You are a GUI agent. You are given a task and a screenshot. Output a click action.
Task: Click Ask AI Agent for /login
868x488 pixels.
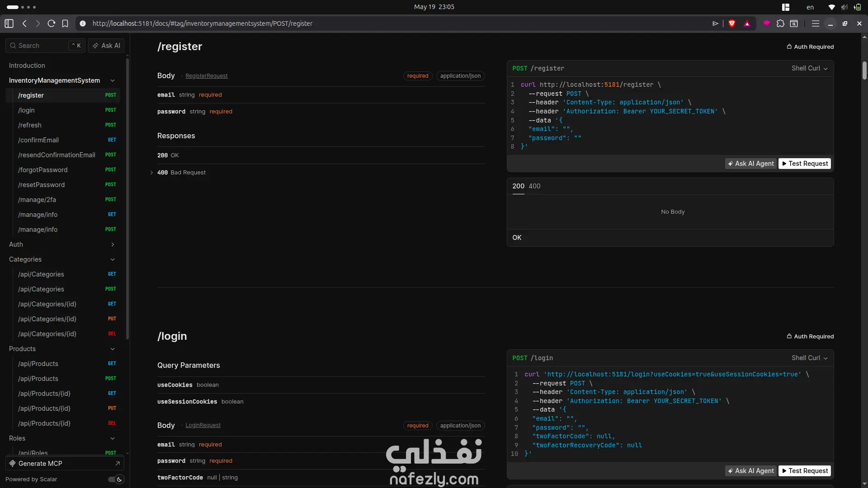pos(751,471)
